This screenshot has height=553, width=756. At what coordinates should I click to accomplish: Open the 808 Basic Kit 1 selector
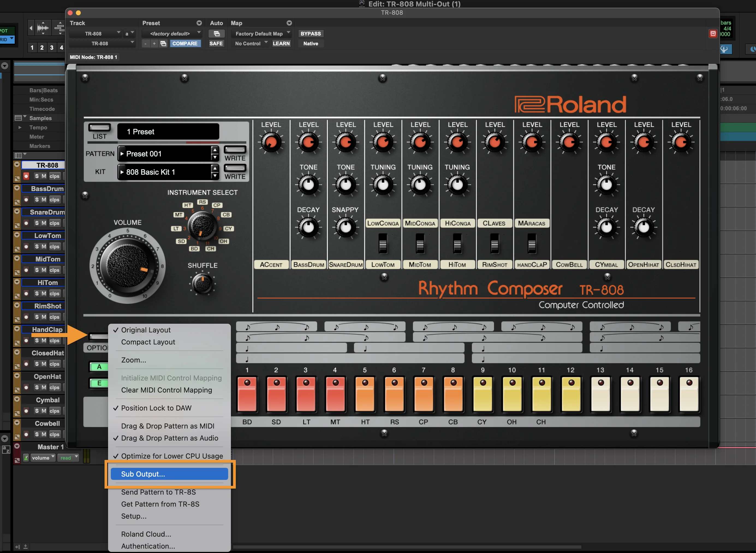pos(167,172)
